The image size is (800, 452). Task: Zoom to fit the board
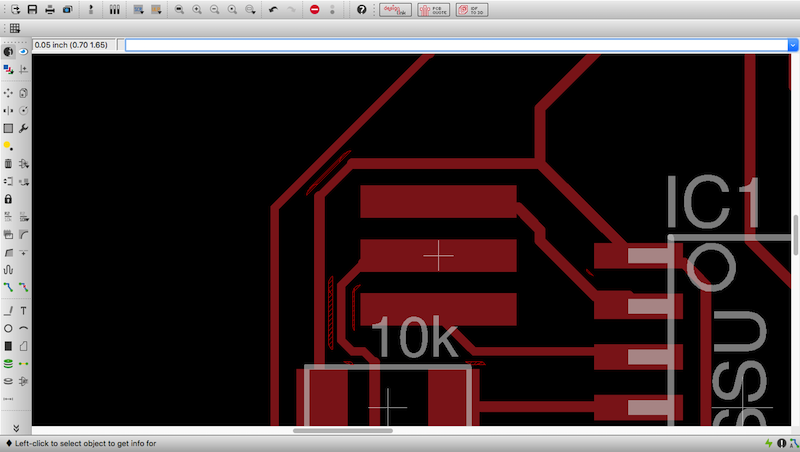(179, 10)
